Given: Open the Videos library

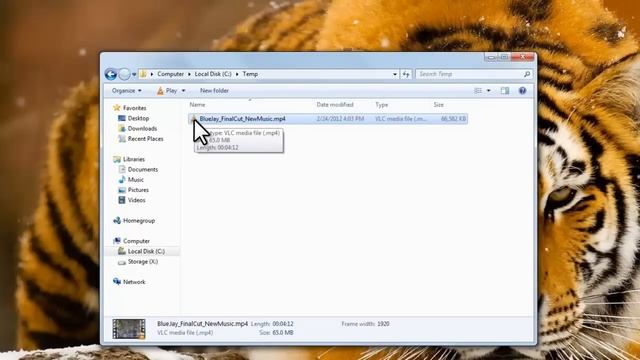Looking at the screenshot, I should 136,200.
